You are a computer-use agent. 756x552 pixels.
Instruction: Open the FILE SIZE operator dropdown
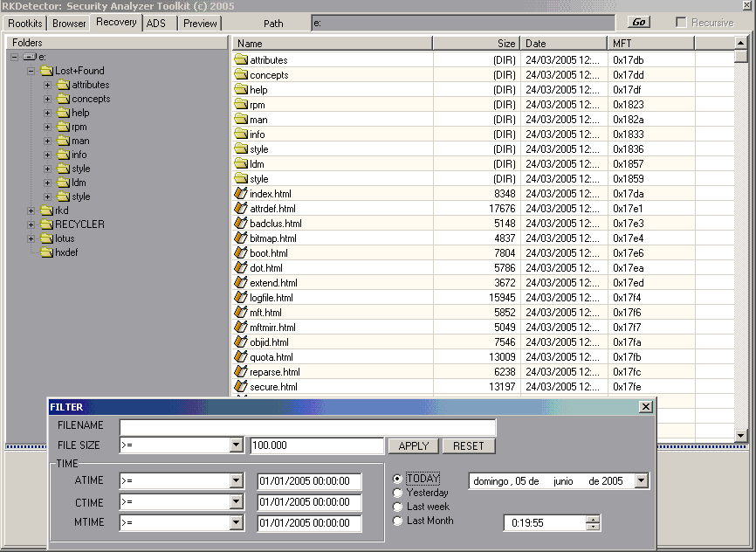236,445
